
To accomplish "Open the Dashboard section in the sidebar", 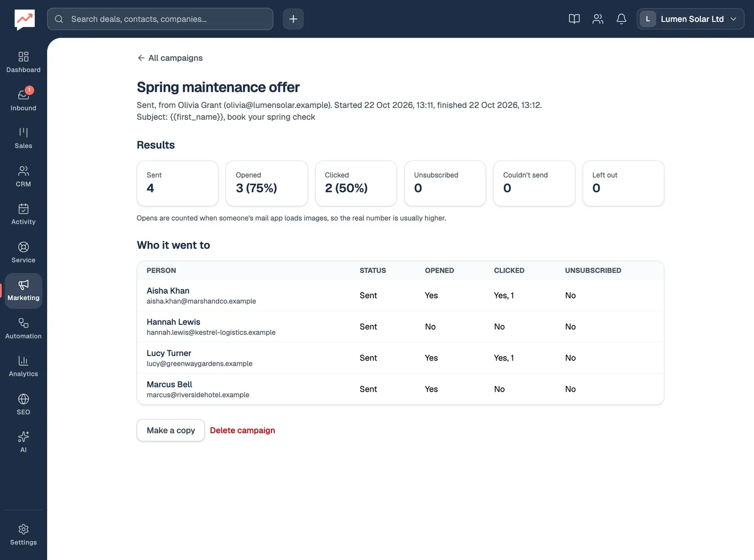I will point(24,63).
